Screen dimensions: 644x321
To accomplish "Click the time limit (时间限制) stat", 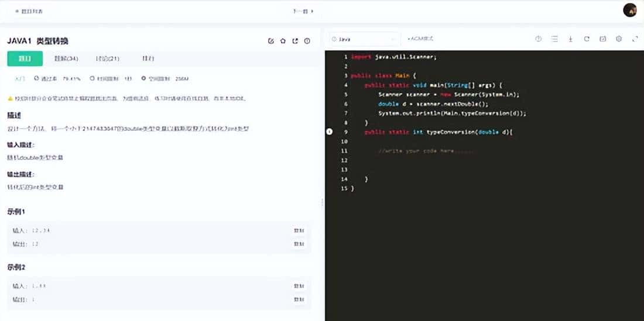I will tap(111, 78).
